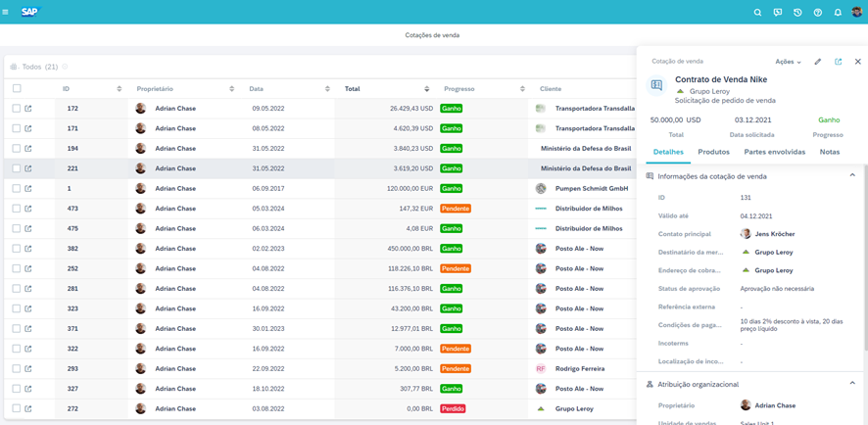Viewport: 868px width, 425px height.
Task: Open the user profile avatar in header
Action: pyautogui.click(x=856, y=12)
